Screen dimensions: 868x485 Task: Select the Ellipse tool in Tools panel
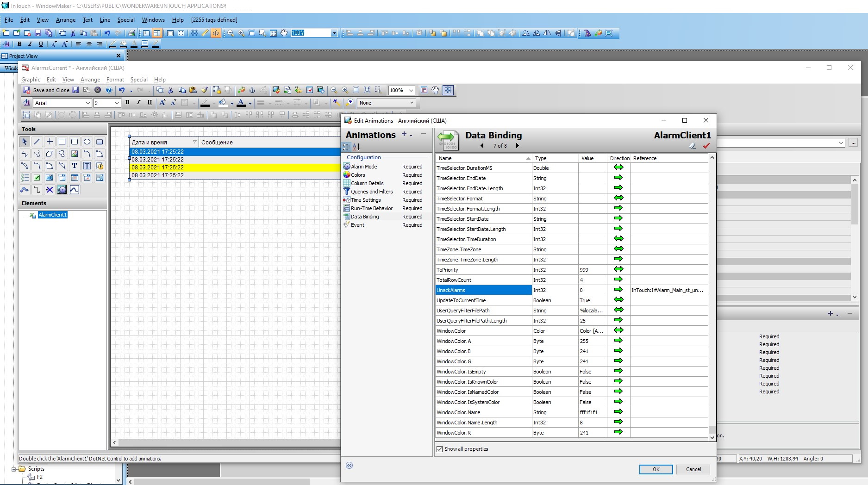coord(87,142)
